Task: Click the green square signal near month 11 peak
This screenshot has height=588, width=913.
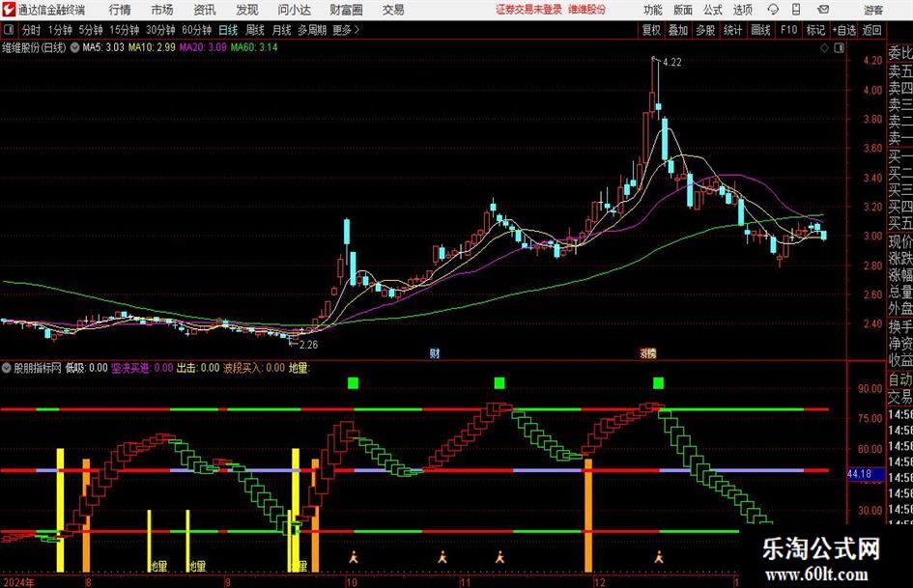Action: tap(499, 382)
